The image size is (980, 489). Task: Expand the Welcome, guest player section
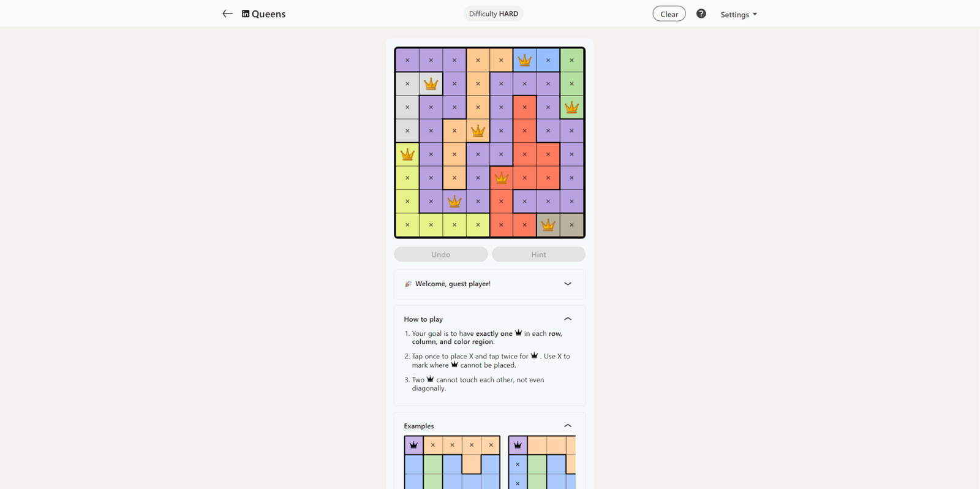pos(567,284)
